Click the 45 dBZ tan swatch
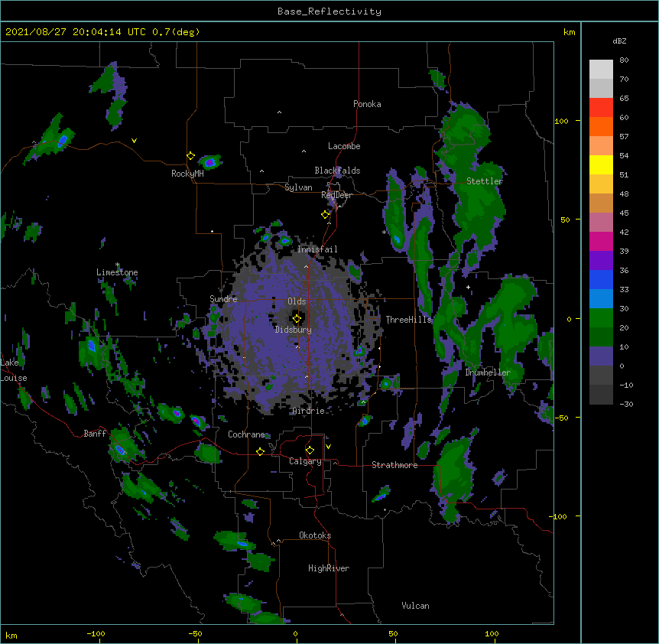 601,203
